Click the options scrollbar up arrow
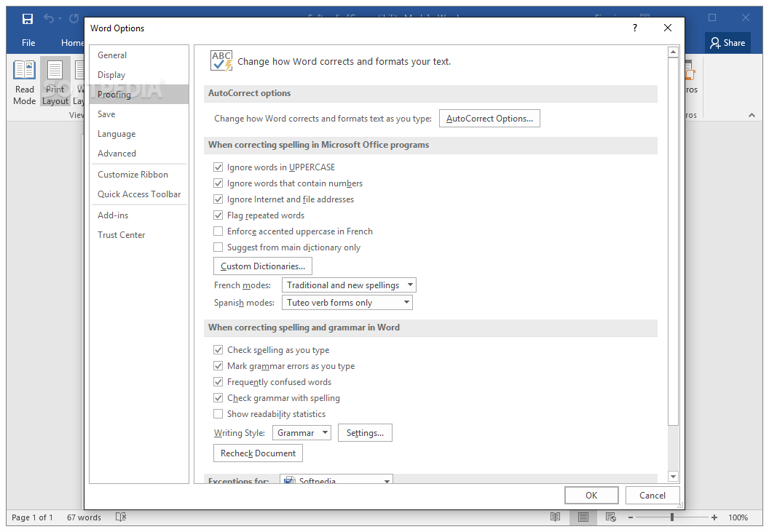This screenshot has width=769, height=532. coord(673,52)
